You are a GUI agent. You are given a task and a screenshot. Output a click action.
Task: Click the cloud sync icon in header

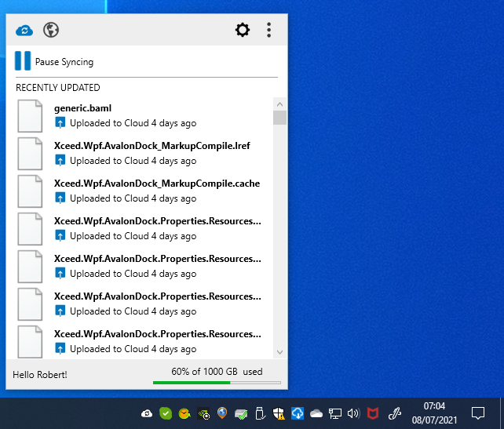click(x=24, y=31)
